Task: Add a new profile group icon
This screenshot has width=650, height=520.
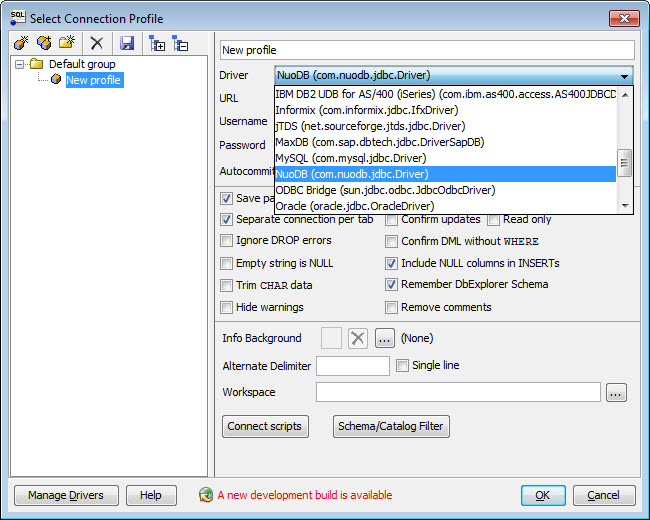Action: pos(67,43)
